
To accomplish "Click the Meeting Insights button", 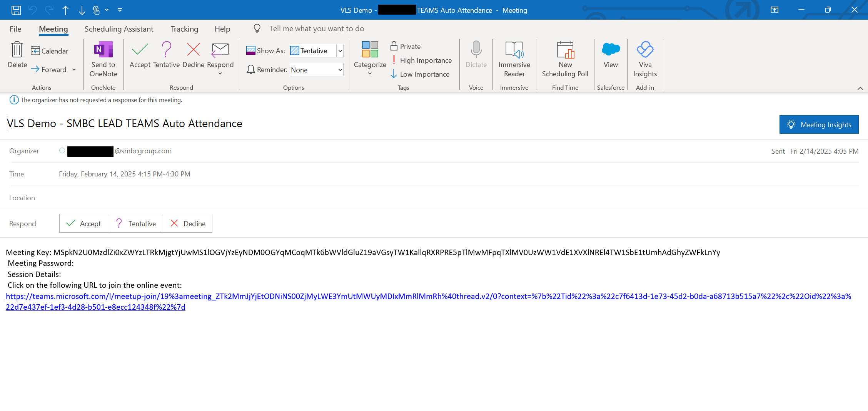I will coord(819,124).
